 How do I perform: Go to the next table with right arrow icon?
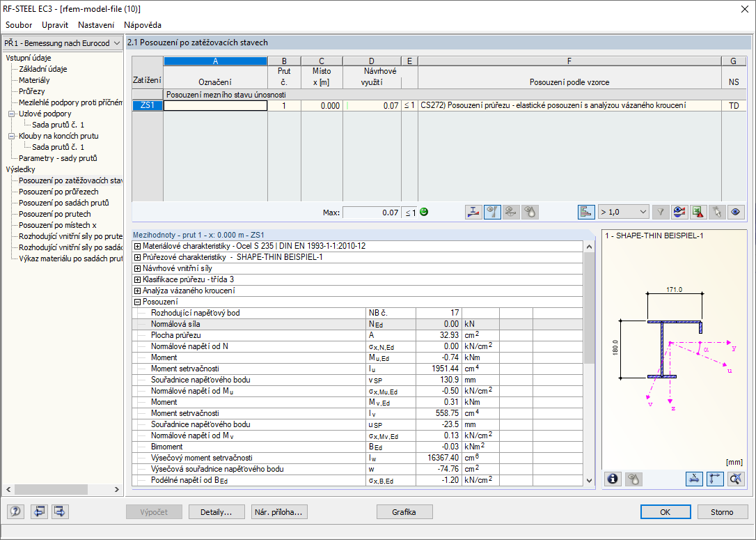pos(60,511)
